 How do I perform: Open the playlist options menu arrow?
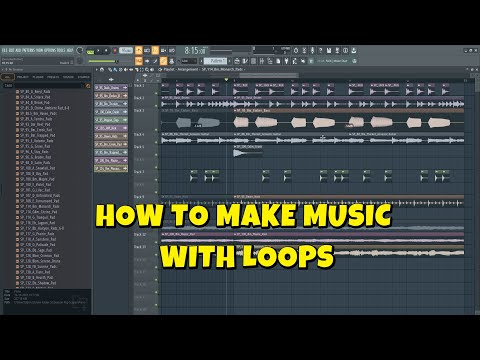tap(97, 69)
